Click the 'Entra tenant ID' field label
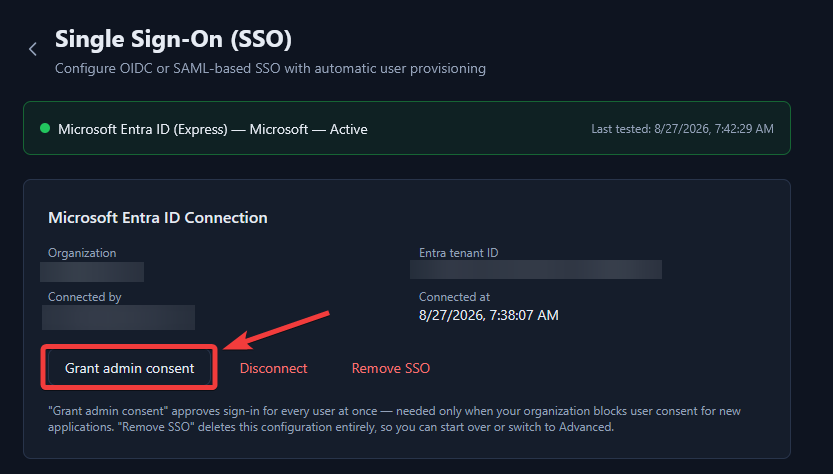The width and height of the screenshot is (833, 474). pos(458,253)
